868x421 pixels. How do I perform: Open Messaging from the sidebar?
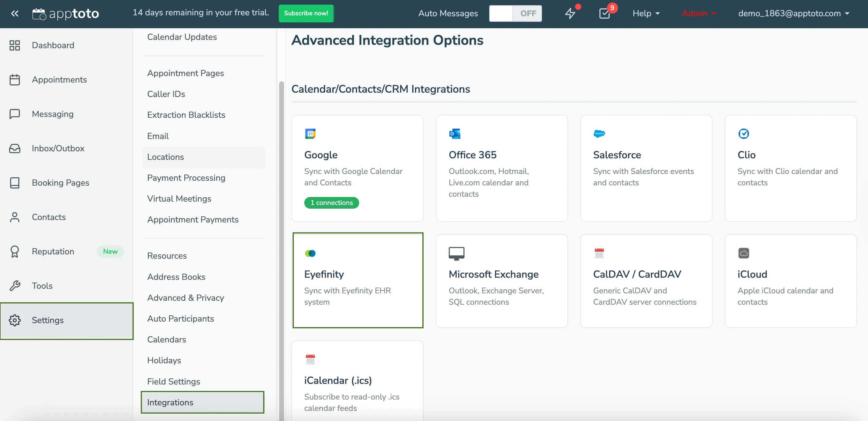tap(52, 114)
